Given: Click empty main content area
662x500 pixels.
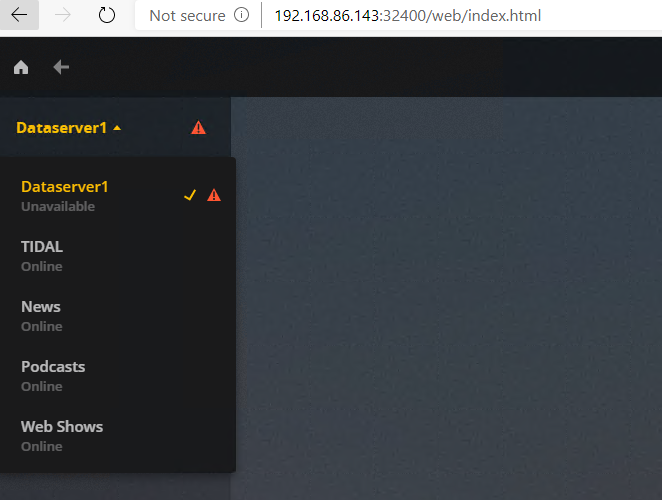Looking at the screenshot, I should click(x=448, y=296).
